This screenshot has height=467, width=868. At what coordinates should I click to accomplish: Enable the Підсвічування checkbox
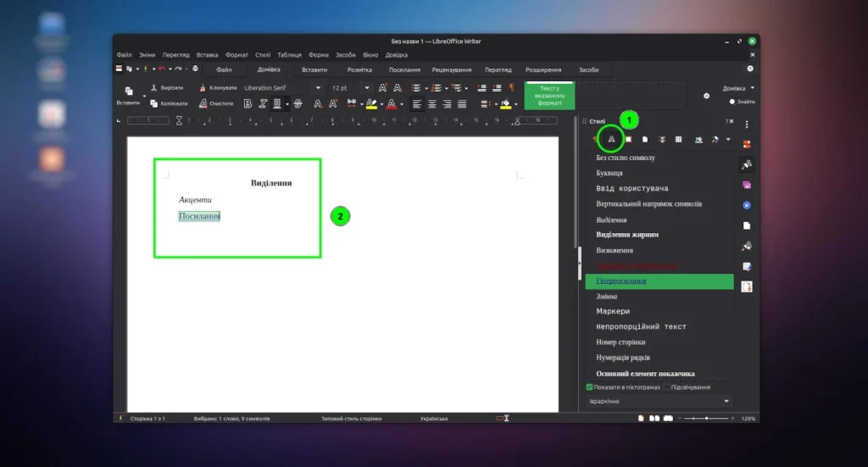(x=667, y=387)
